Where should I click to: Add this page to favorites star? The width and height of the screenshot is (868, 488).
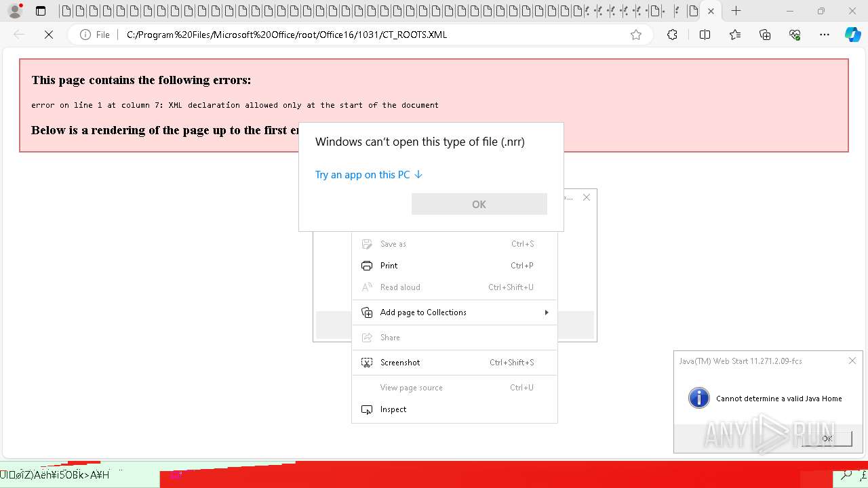(636, 35)
